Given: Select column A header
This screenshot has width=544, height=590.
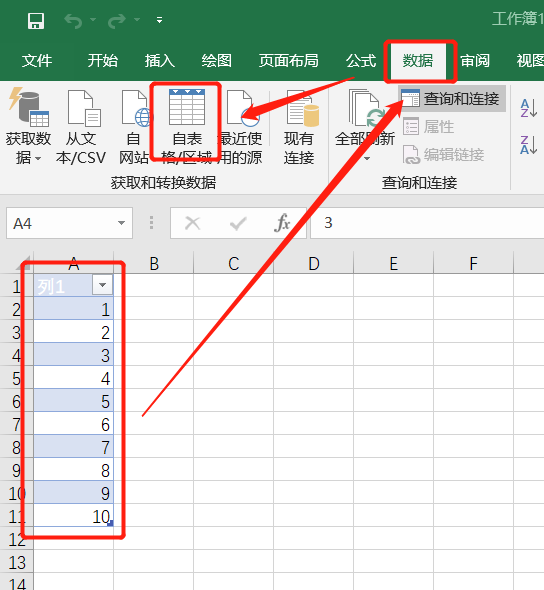Looking at the screenshot, I should 74,264.
